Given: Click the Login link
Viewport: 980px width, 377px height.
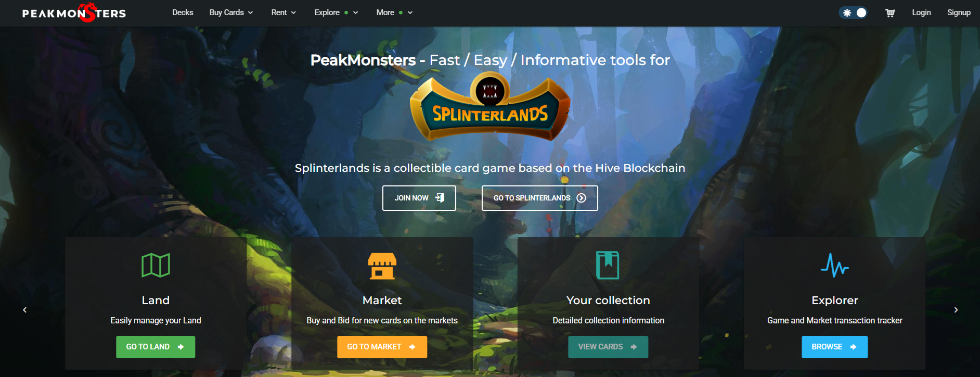Looking at the screenshot, I should 921,12.
